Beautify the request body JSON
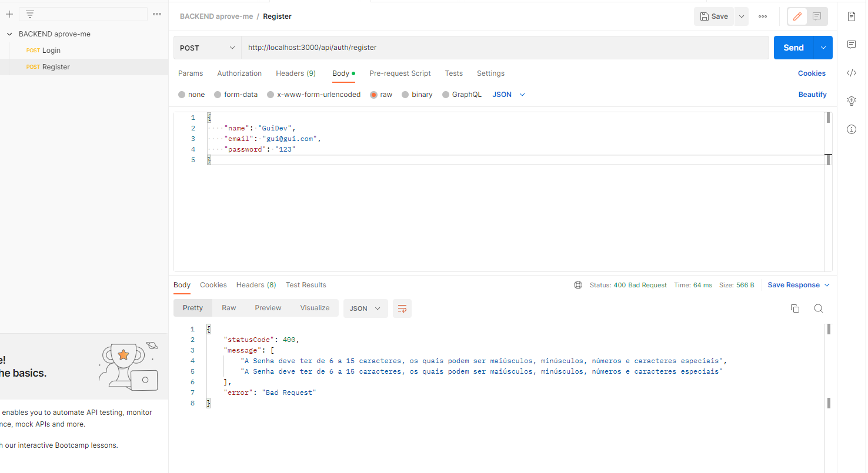 tap(812, 94)
